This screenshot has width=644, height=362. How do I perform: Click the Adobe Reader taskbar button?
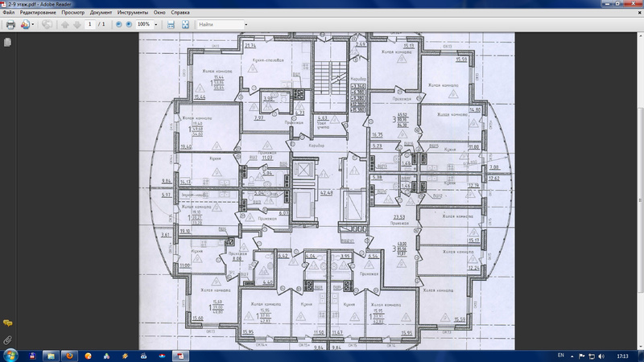[180, 356]
